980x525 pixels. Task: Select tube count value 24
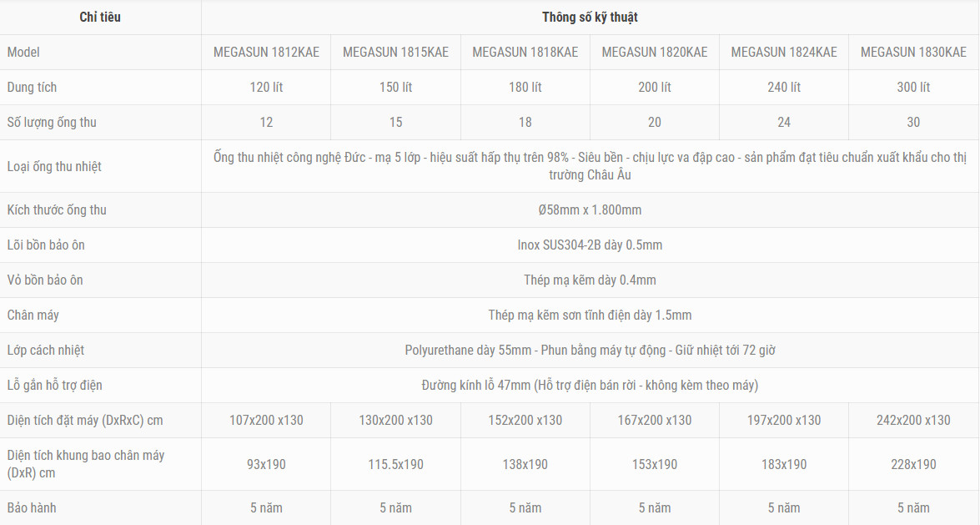(784, 122)
